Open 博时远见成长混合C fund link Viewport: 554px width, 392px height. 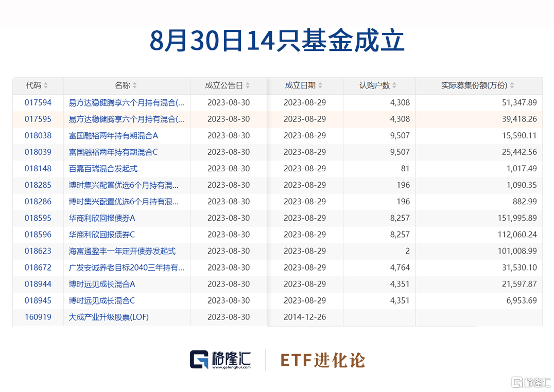(x=102, y=300)
